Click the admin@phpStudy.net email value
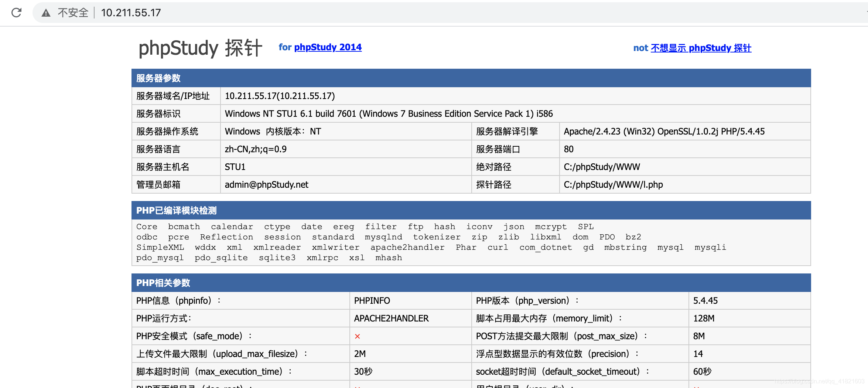The width and height of the screenshot is (868, 388). (x=266, y=185)
